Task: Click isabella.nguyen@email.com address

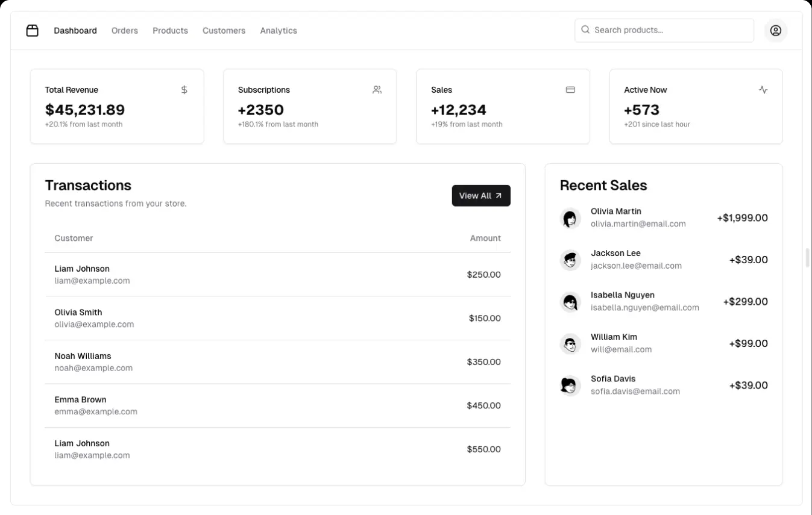Action: click(645, 308)
